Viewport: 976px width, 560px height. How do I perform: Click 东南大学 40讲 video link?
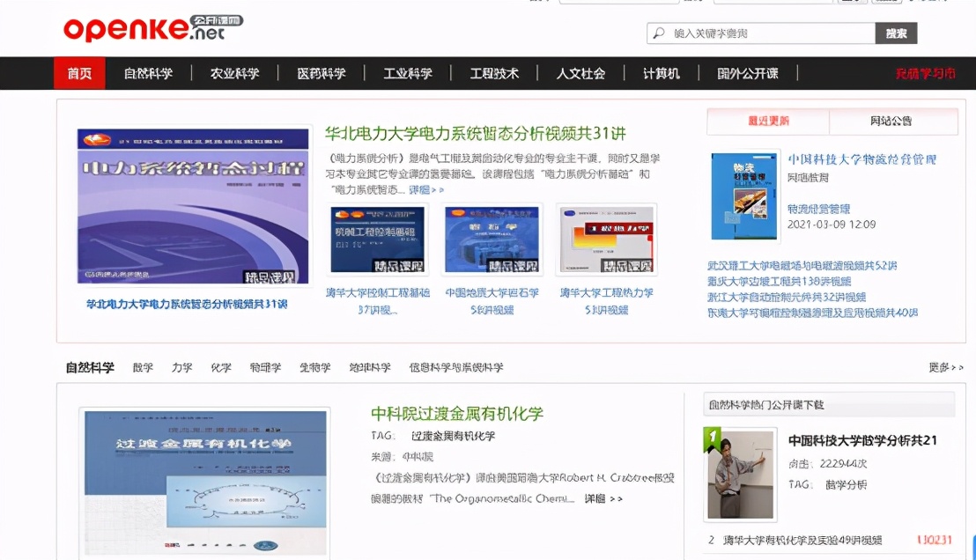point(812,313)
